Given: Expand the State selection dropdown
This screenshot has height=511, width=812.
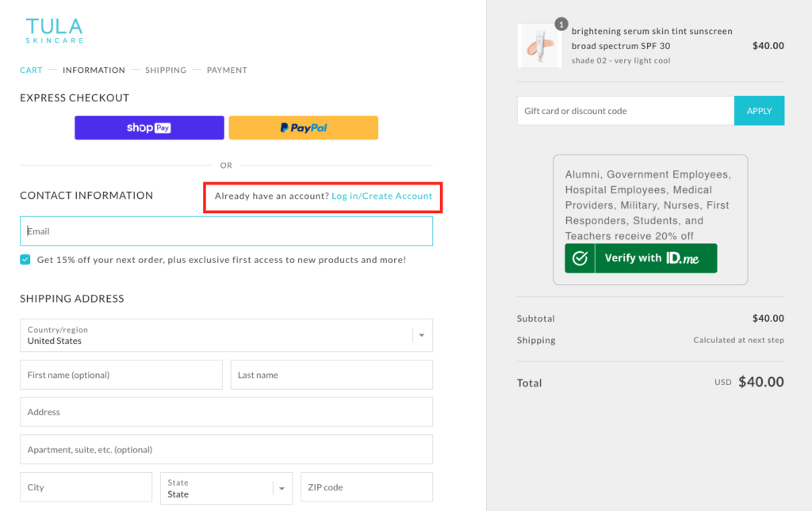Looking at the screenshot, I should 226,486.
